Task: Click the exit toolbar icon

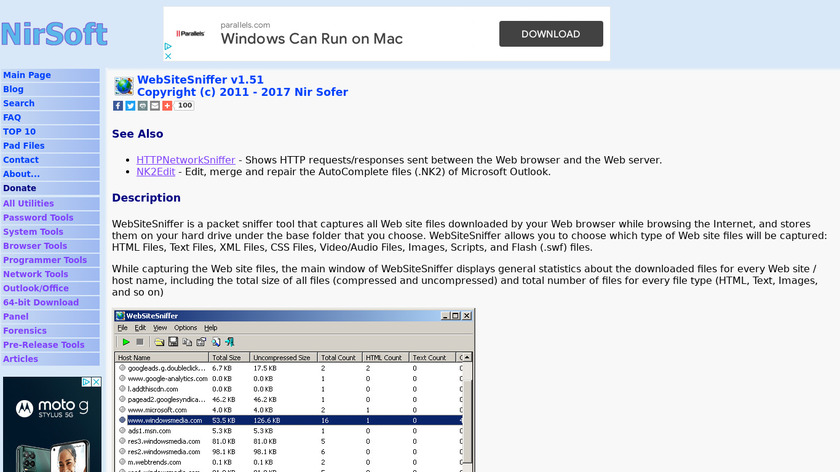Action: [230, 342]
